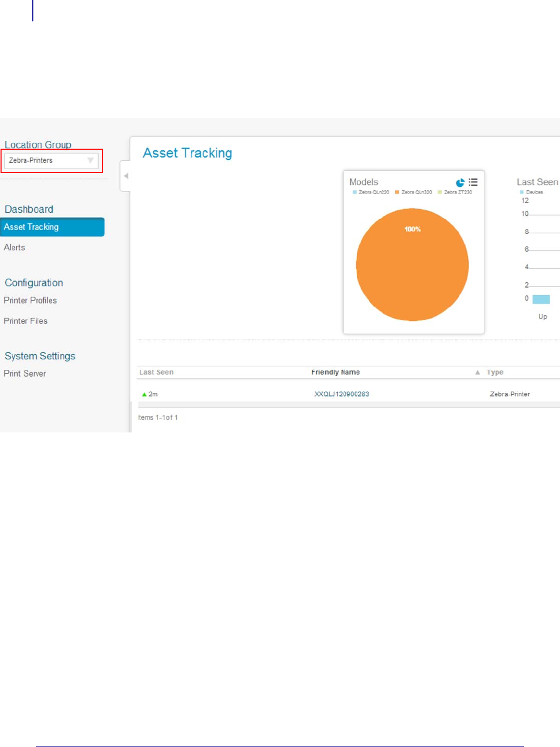Click the Items 1-1of 1 pager text

coord(158,417)
